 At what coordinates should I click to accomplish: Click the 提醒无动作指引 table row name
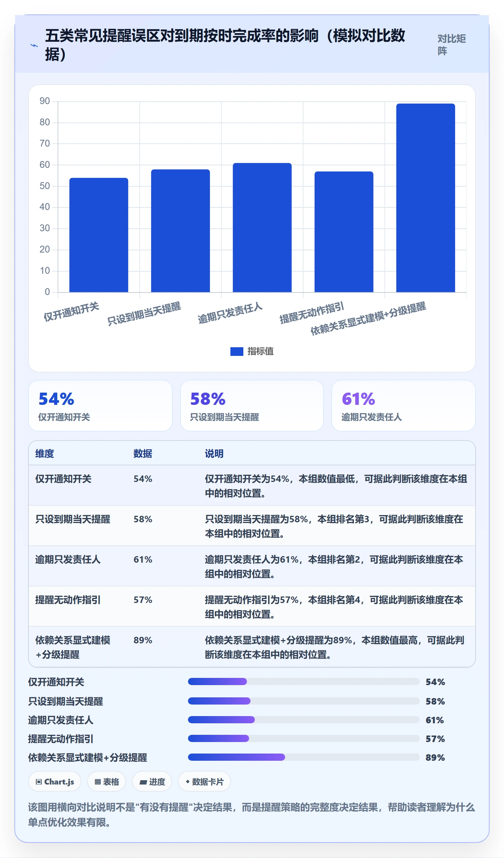click(x=68, y=600)
